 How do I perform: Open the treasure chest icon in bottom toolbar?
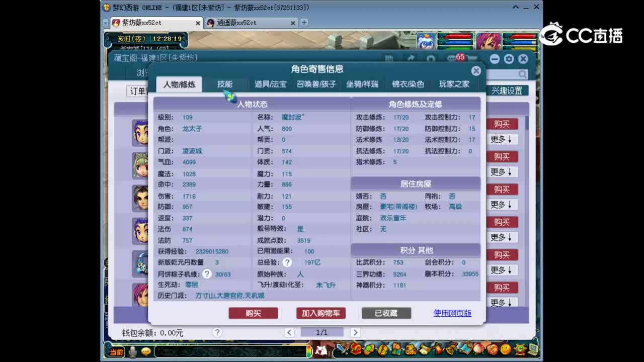coord(356,348)
